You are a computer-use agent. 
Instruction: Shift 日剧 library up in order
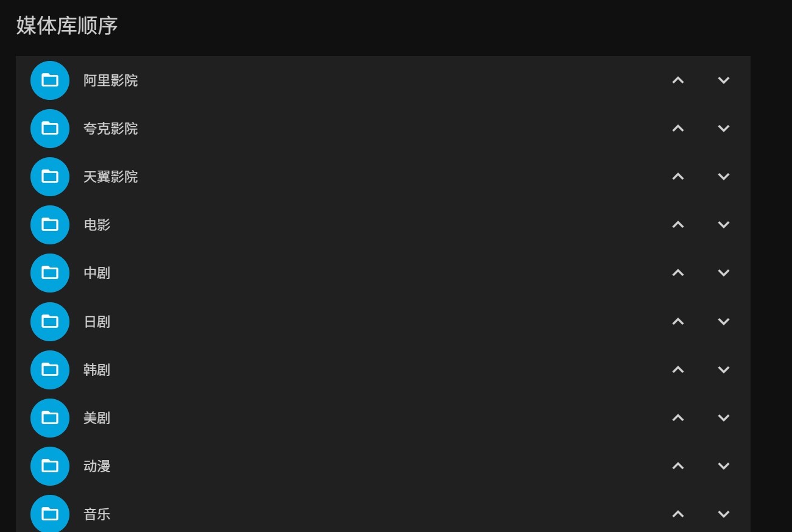tap(678, 322)
